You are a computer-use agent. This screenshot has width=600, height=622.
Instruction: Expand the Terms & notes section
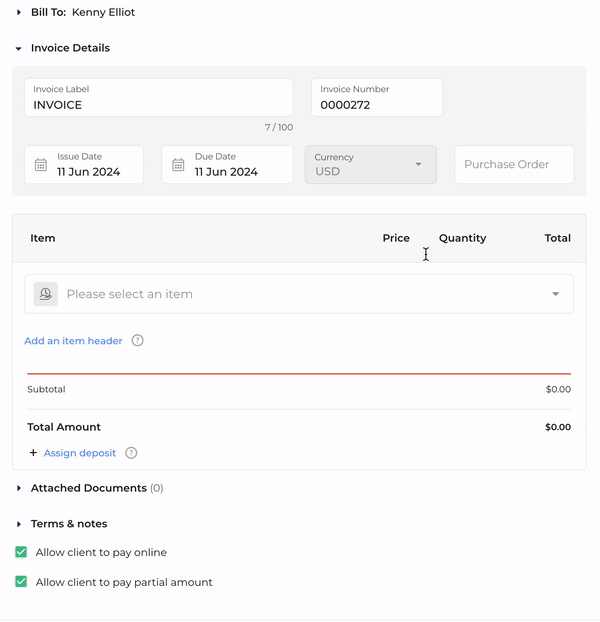pyautogui.click(x=19, y=524)
